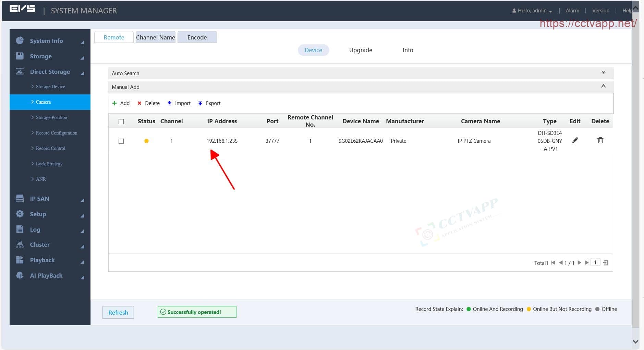
Task: Click the page number input field
Action: pyautogui.click(x=595, y=263)
